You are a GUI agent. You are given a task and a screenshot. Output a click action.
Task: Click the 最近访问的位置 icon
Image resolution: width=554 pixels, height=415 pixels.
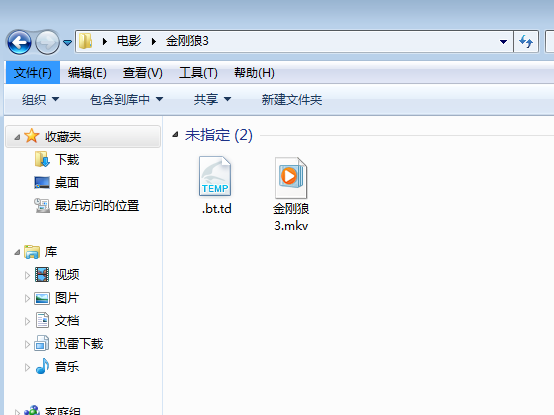click(x=42, y=206)
